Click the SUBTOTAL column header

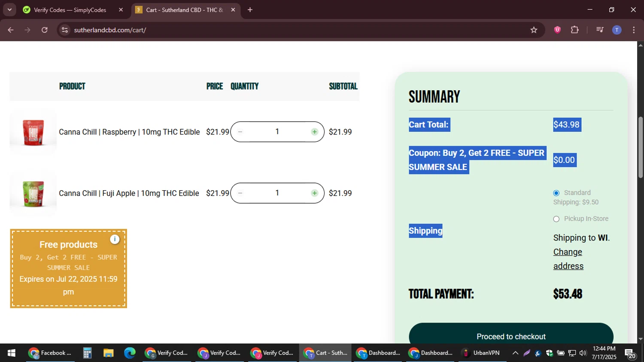343,86
